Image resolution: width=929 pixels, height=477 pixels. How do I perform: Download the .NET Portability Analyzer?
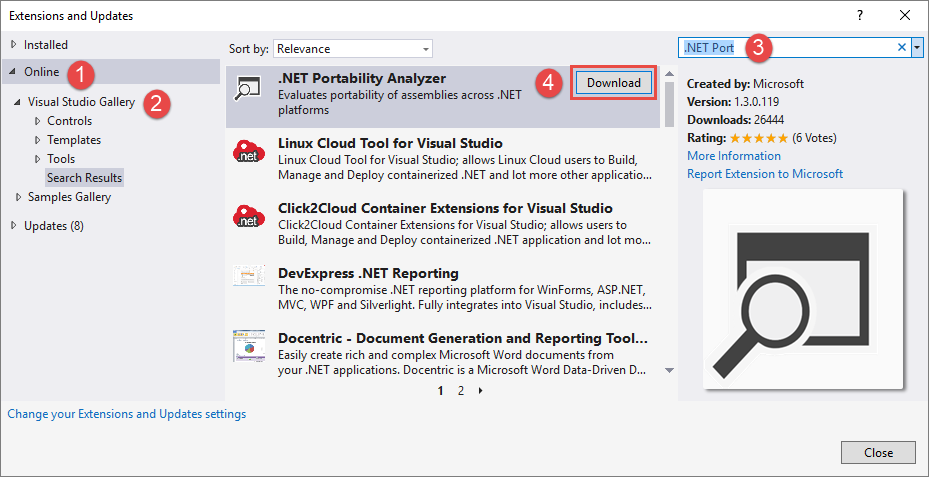pyautogui.click(x=613, y=83)
